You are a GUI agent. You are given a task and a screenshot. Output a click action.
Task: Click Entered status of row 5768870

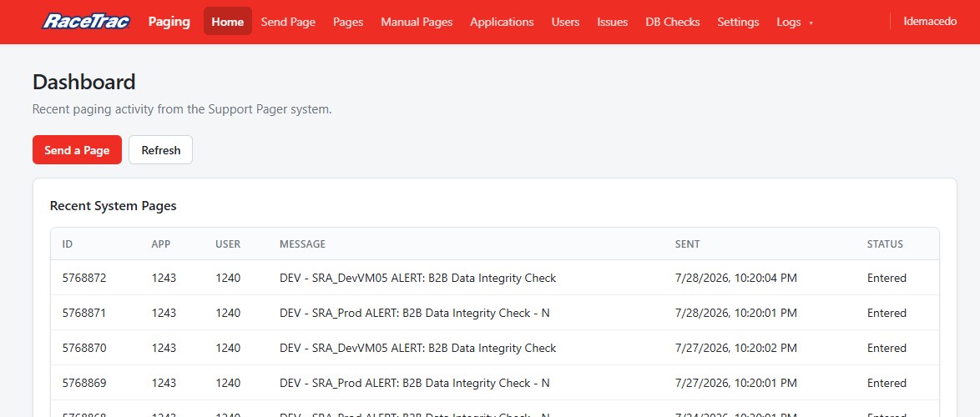click(887, 348)
